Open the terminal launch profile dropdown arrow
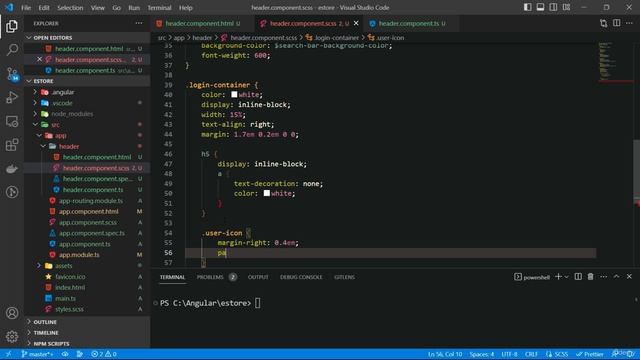The image size is (640, 360). tap(566, 277)
